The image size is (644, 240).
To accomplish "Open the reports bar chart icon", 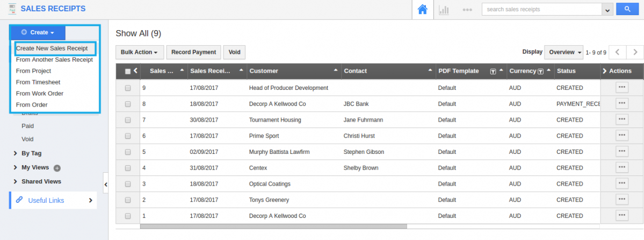I will pos(444,10).
